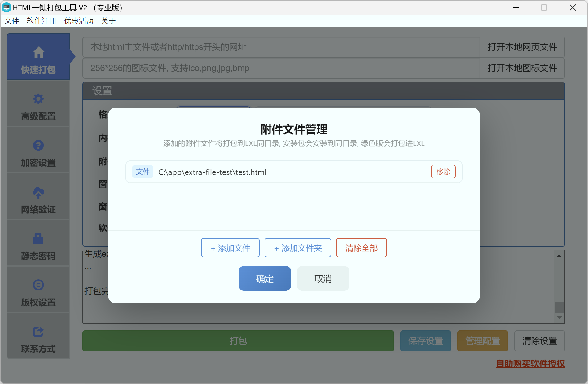Image resolution: width=588 pixels, height=384 pixels.
Task: Cancel the dialog with 取消
Action: coord(323,278)
